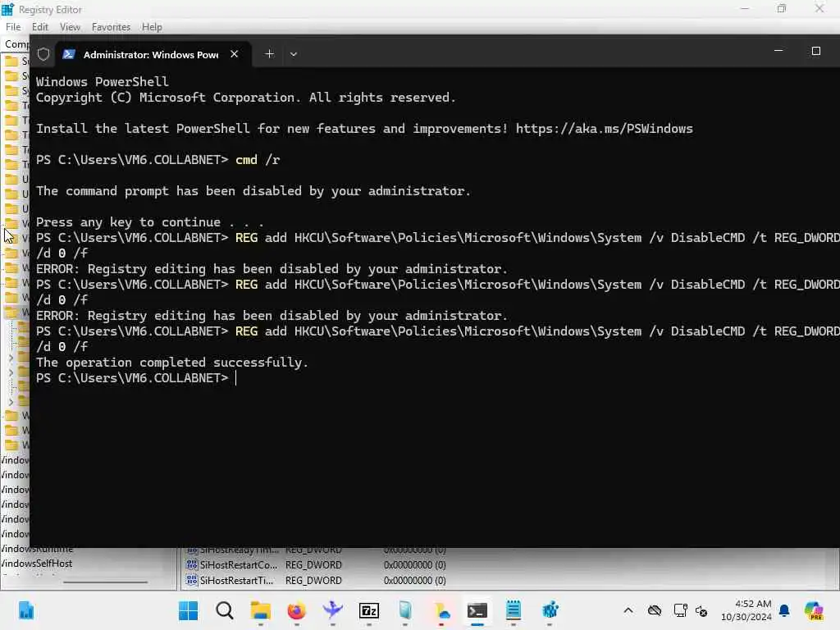
Task: Open the Windows Start menu
Action: pyautogui.click(x=188, y=610)
